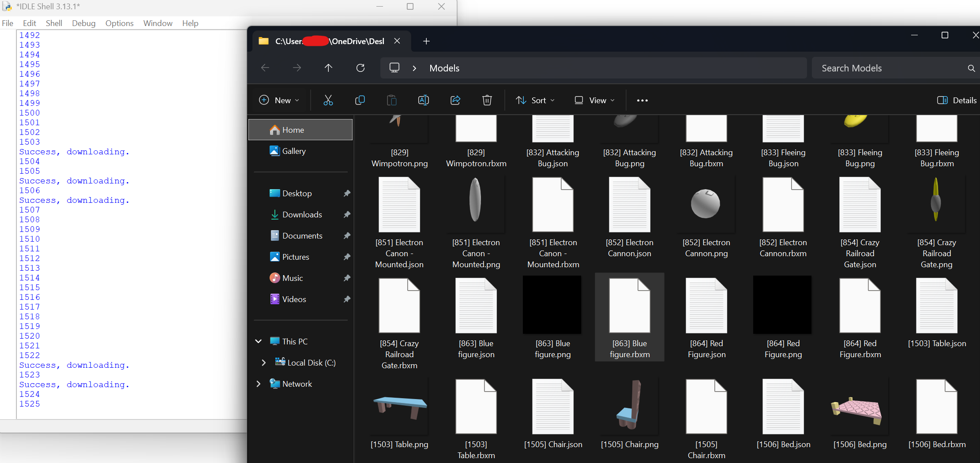980x463 pixels.
Task: Click the Cut scissors icon
Action: click(x=328, y=101)
